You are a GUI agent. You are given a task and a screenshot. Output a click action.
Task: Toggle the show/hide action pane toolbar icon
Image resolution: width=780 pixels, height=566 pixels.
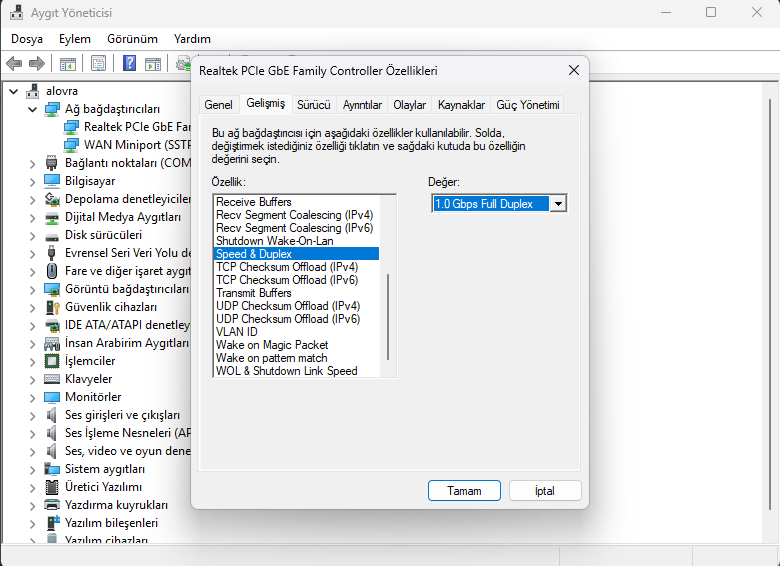(153, 64)
